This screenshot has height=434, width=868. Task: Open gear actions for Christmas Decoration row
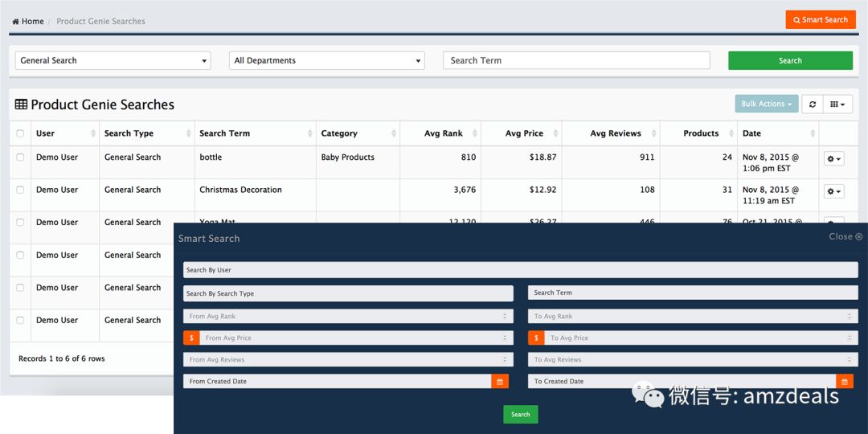833,191
